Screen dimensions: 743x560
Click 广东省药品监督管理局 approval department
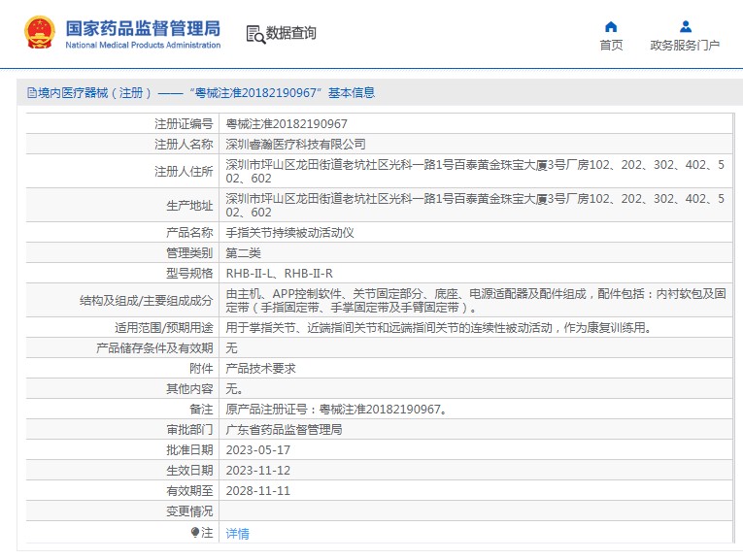284,429
